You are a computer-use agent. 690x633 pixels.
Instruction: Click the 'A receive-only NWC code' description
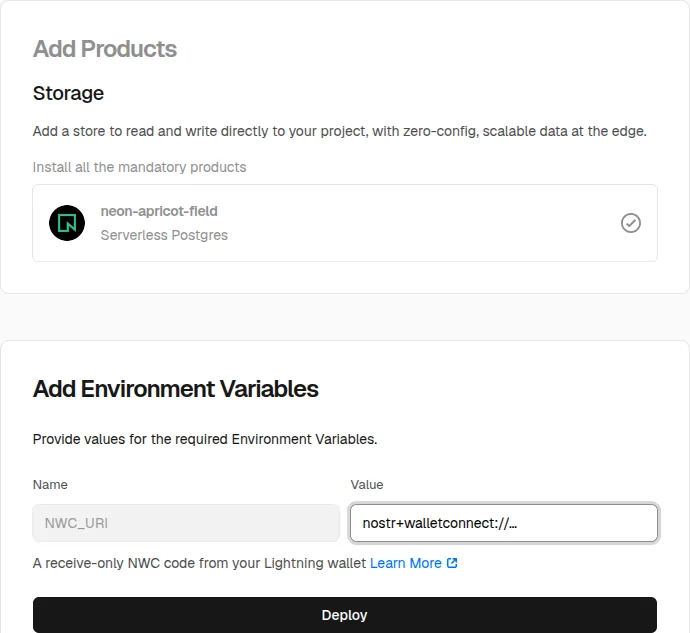click(x=199, y=563)
